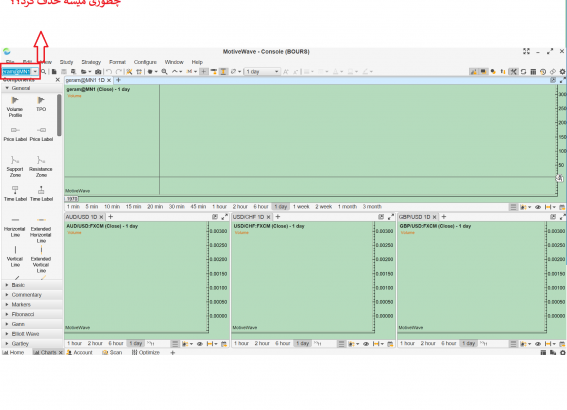Click the camera snapshot toolbar icon

98,72
